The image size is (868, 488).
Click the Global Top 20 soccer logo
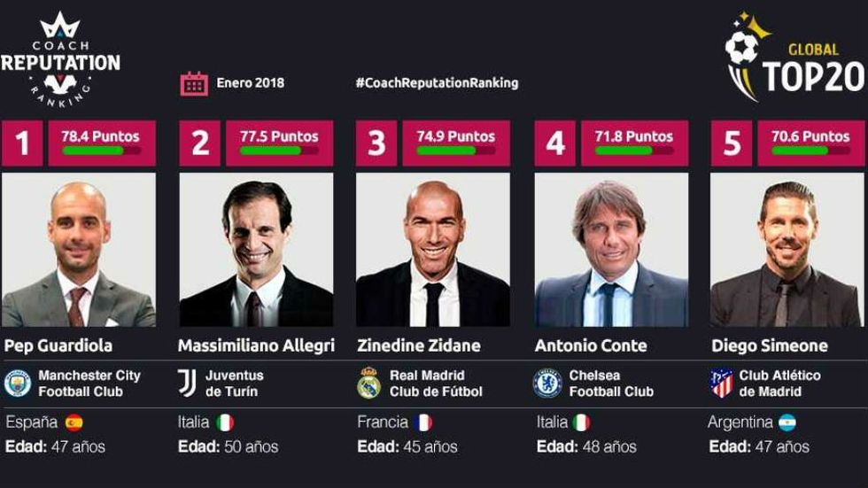click(x=794, y=58)
